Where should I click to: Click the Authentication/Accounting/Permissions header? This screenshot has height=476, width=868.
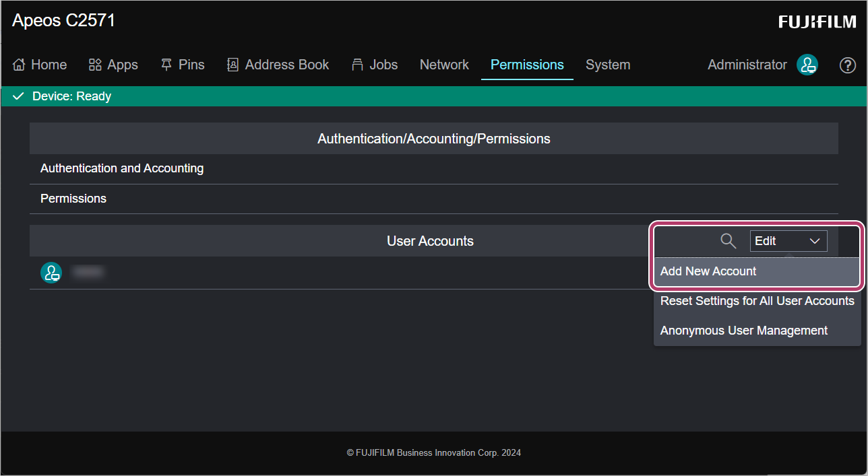(434, 139)
